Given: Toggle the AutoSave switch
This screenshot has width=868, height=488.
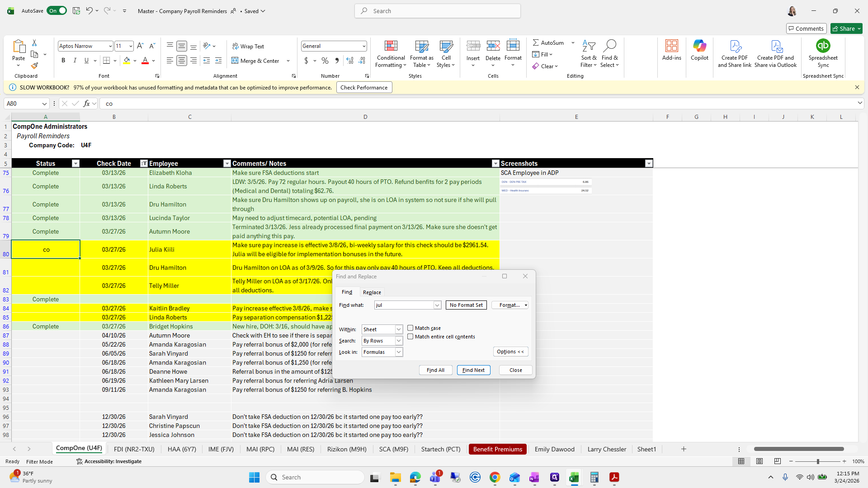Looking at the screenshot, I should point(57,11).
